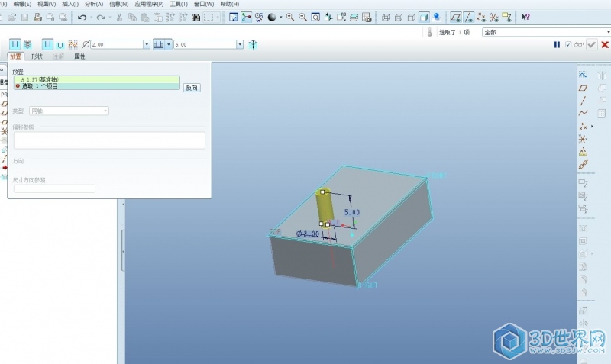Open the 放置 placement tab
This screenshot has width=611, height=364.
click(15, 56)
